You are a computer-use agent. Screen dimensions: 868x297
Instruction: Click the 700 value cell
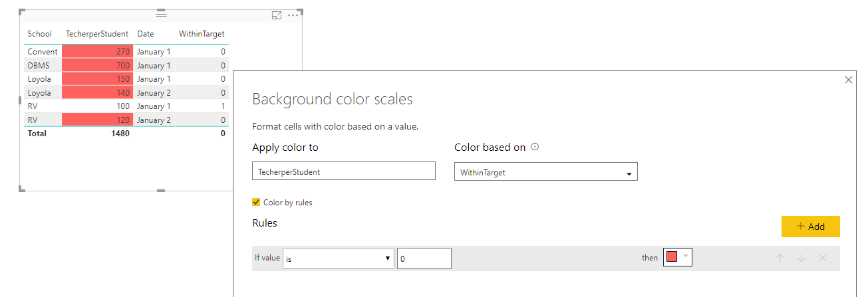click(97, 65)
